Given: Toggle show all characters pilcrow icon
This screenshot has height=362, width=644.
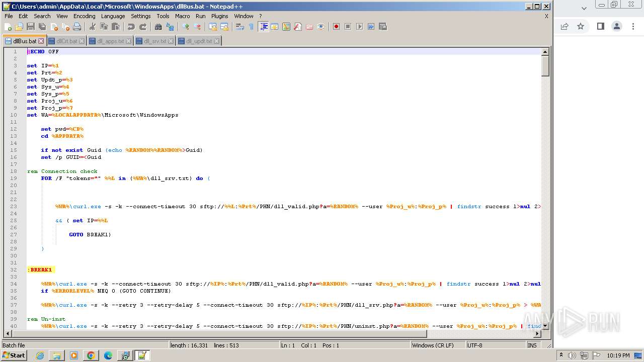Looking at the screenshot, I should [252, 27].
